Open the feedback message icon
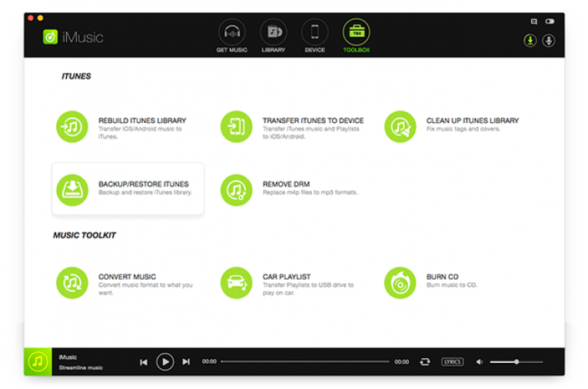Image resolution: width=588 pixels, height=389 pixels. pyautogui.click(x=534, y=22)
